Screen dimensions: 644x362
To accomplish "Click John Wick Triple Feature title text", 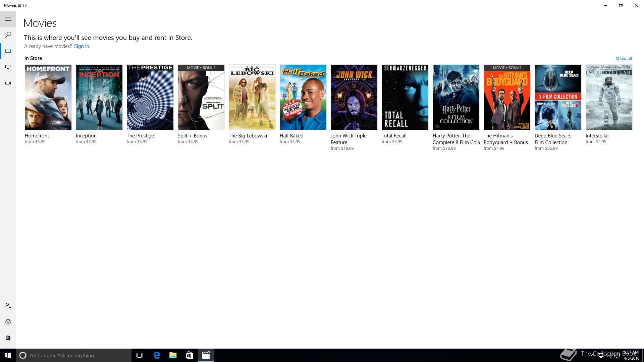I will (348, 139).
